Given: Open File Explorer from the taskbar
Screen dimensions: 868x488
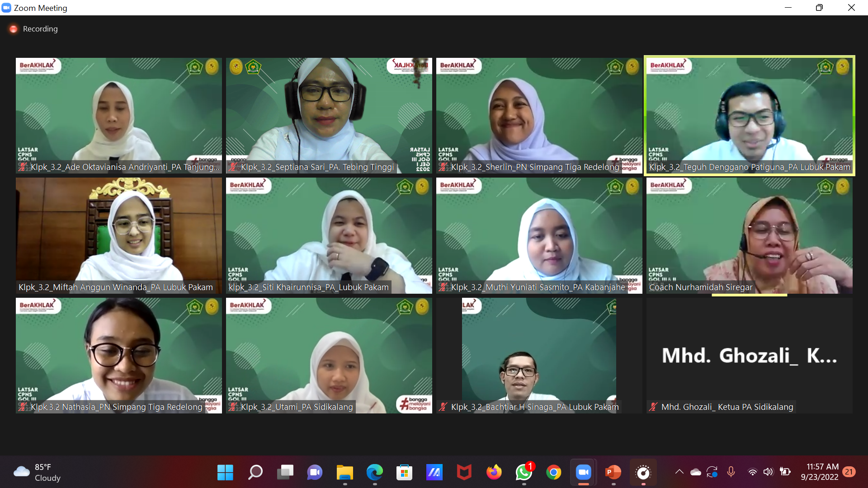Looking at the screenshot, I should point(344,473).
